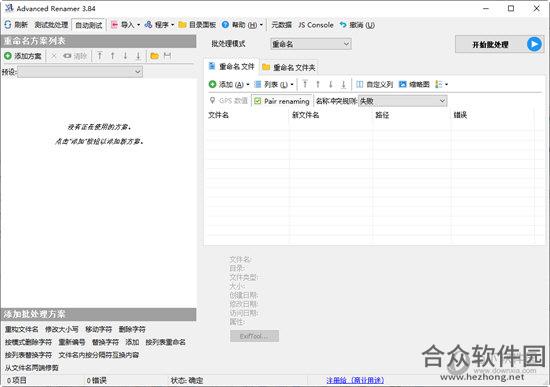Add the 修改大小写 method
Viewport: 550px width, 387px height.
tap(62, 329)
